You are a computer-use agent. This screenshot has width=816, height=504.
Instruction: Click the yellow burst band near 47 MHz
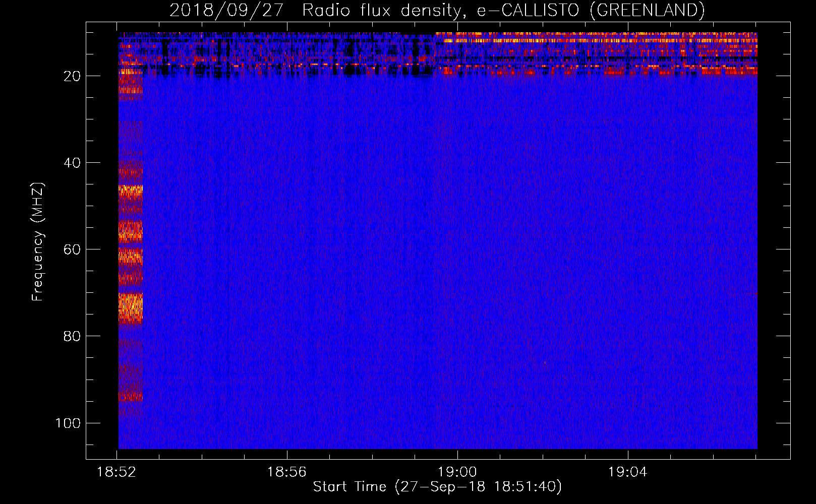coord(131,191)
